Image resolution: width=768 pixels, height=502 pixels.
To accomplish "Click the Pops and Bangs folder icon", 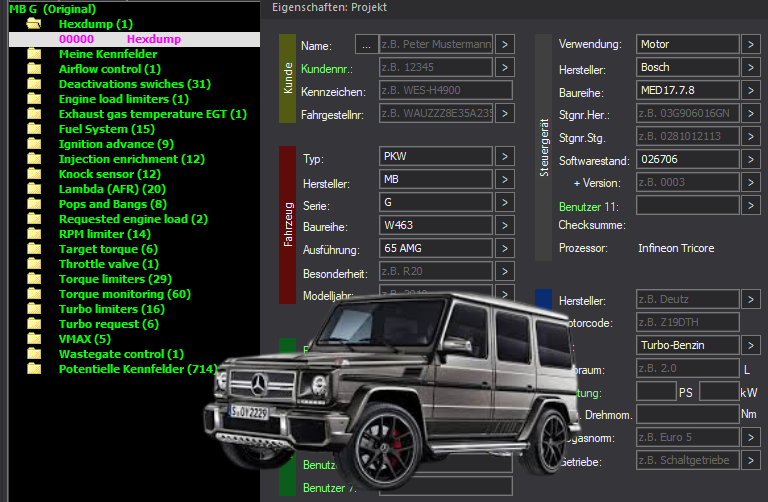I will pos(34,204).
